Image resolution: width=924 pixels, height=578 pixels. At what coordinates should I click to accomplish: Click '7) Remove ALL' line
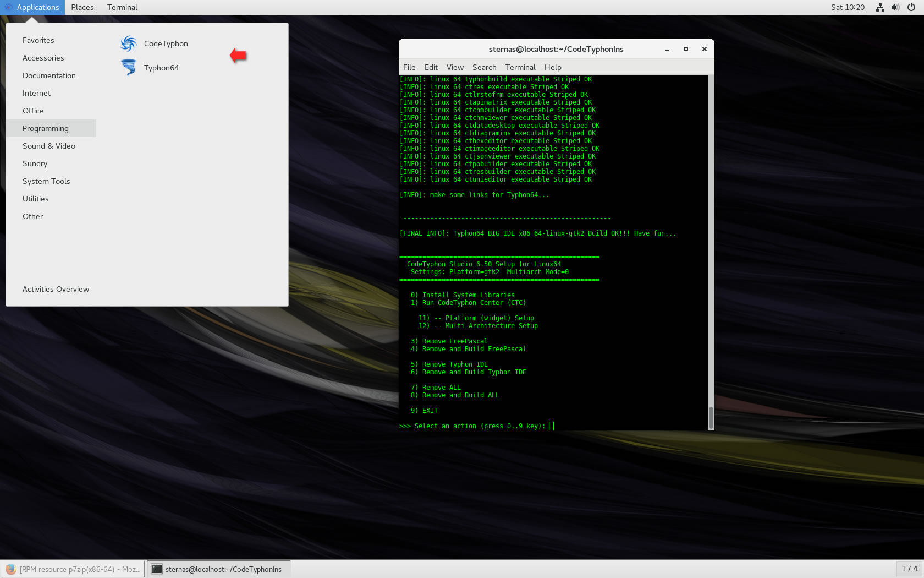(436, 388)
